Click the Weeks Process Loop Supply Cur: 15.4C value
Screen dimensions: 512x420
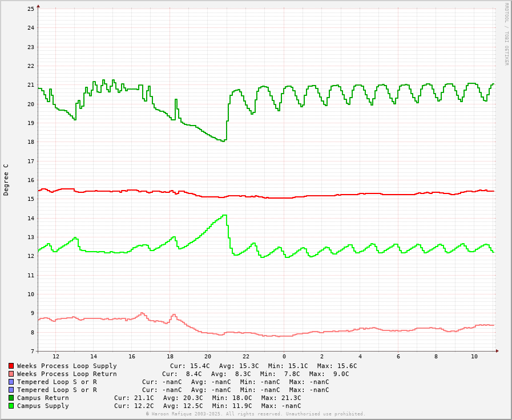(x=190, y=366)
